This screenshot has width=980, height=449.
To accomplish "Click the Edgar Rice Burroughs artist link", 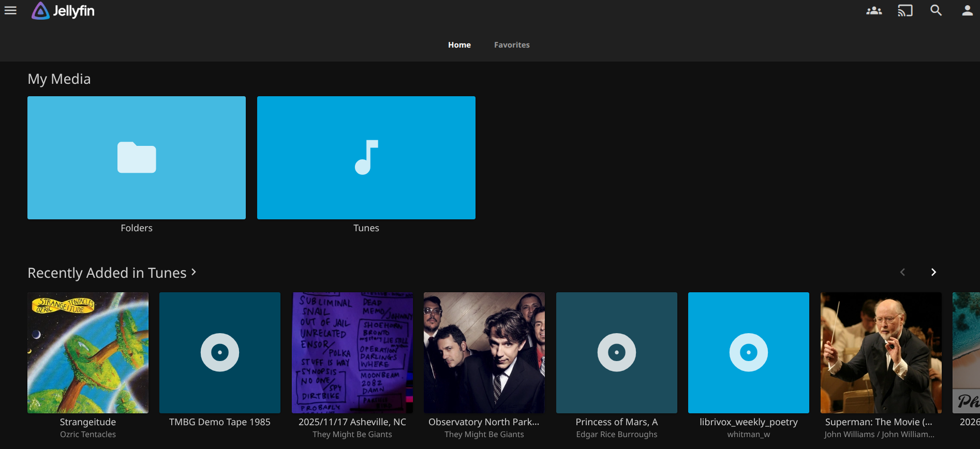I will tap(617, 435).
